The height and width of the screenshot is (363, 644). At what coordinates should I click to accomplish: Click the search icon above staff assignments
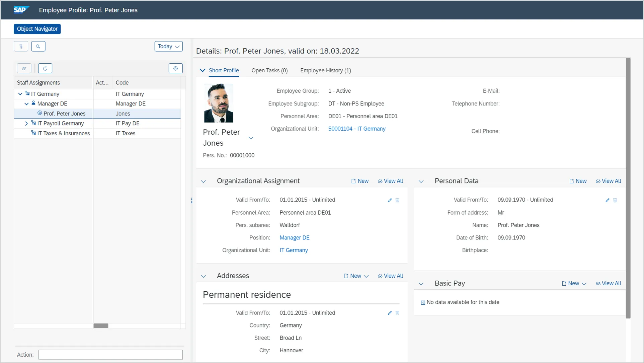pyautogui.click(x=38, y=46)
